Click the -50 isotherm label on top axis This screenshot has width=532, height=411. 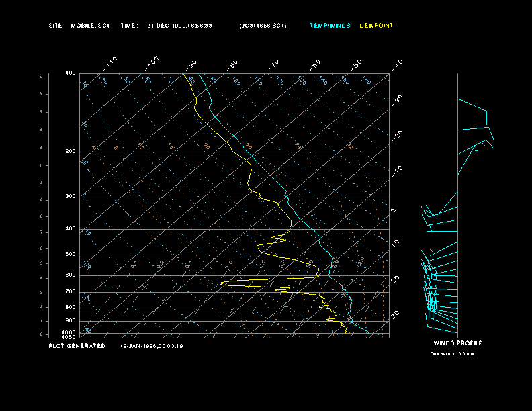coord(356,64)
